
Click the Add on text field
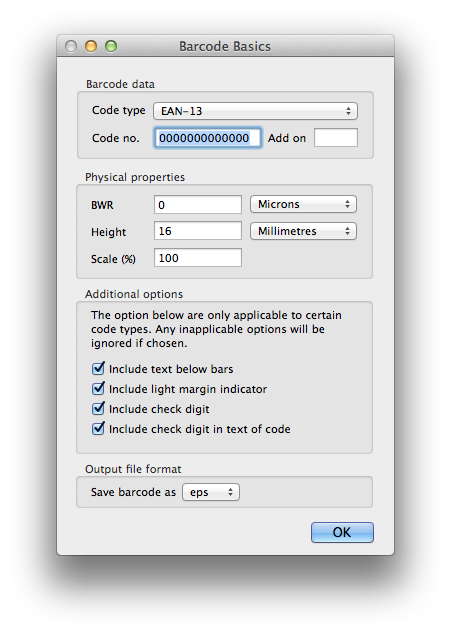[336, 137]
